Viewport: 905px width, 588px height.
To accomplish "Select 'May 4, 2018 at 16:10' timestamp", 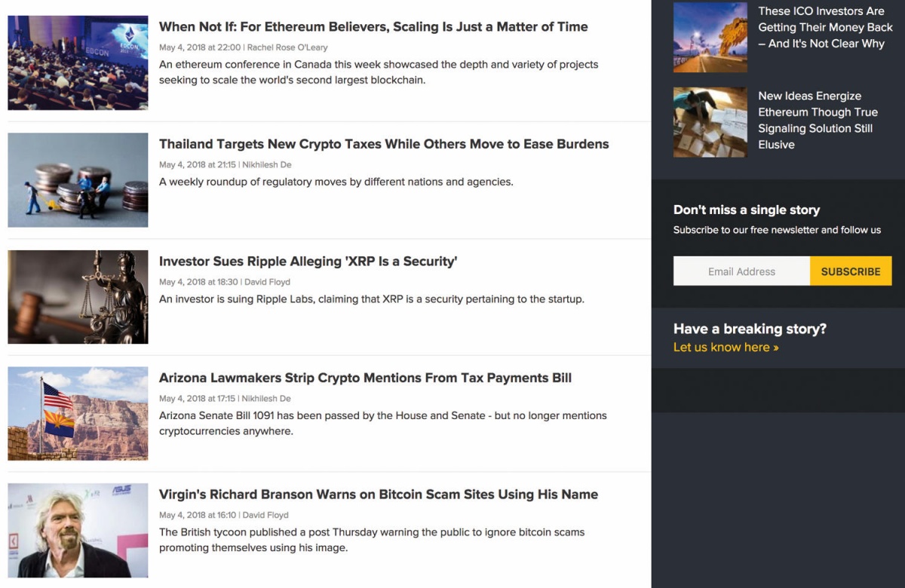I will 198,515.
